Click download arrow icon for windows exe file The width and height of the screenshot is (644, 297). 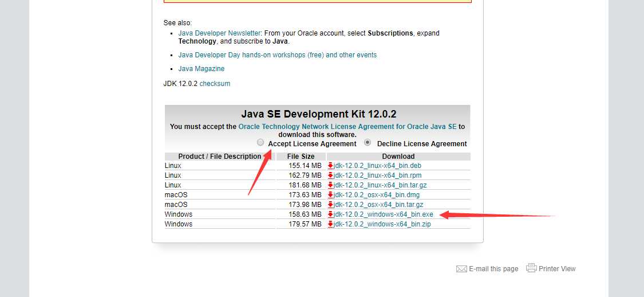point(330,214)
